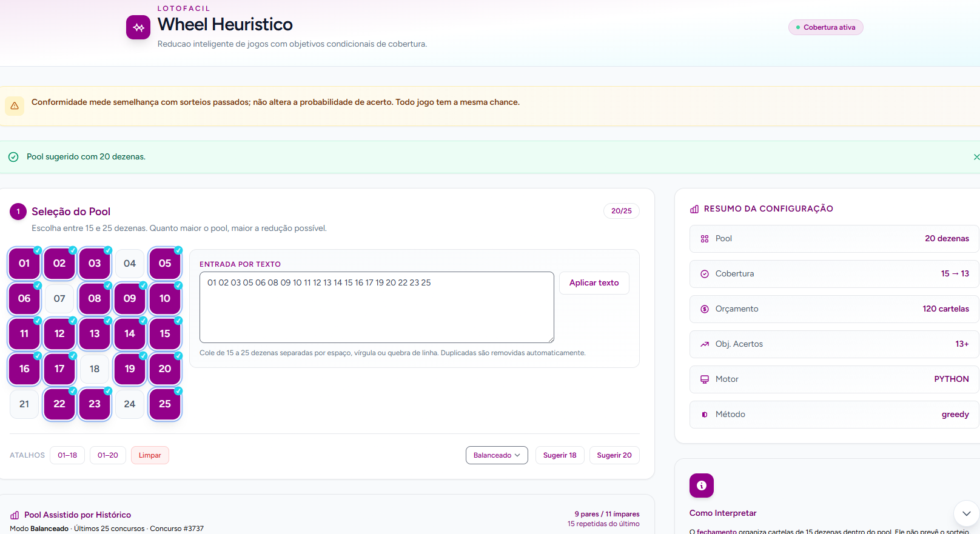Click the Sugerir 20 button
Viewport: 980px width, 534px height.
pos(614,455)
